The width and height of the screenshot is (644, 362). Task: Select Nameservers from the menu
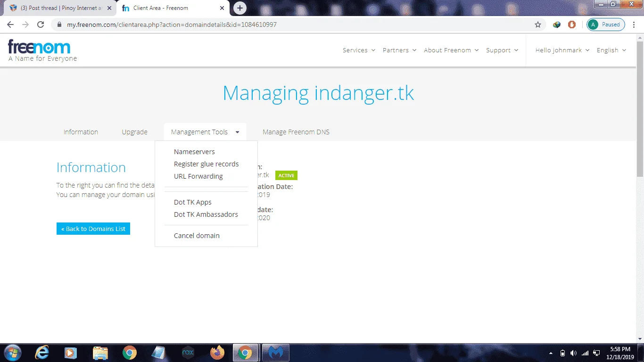coord(194,152)
